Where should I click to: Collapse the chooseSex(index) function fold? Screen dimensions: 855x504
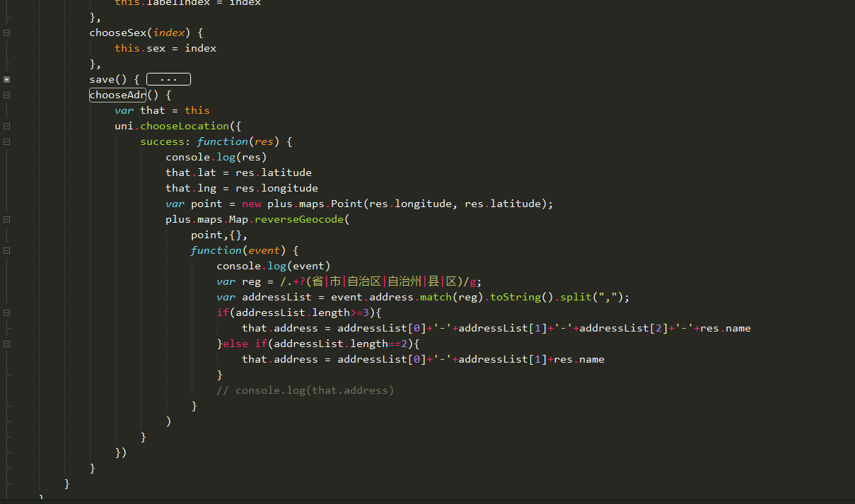(x=6, y=33)
